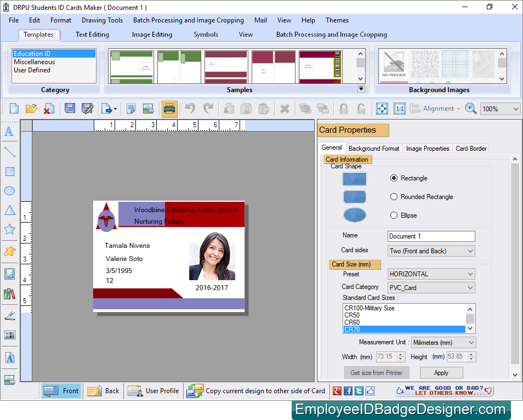Open the Measurement Unit dropdown

[x=442, y=342]
